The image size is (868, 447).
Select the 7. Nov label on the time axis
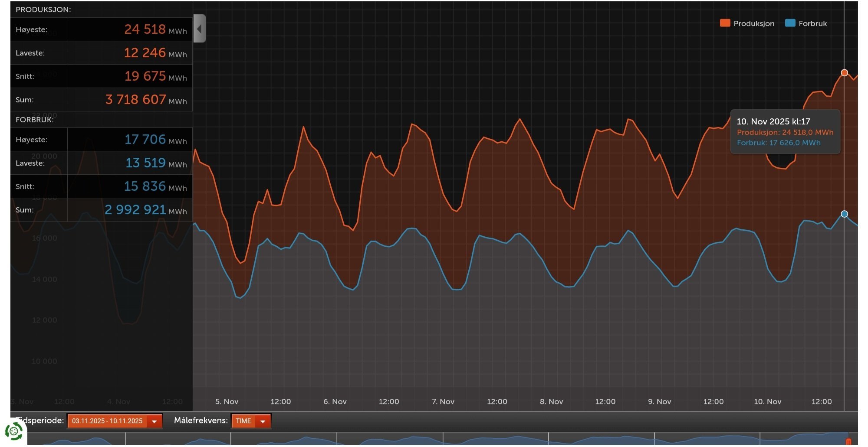click(443, 401)
